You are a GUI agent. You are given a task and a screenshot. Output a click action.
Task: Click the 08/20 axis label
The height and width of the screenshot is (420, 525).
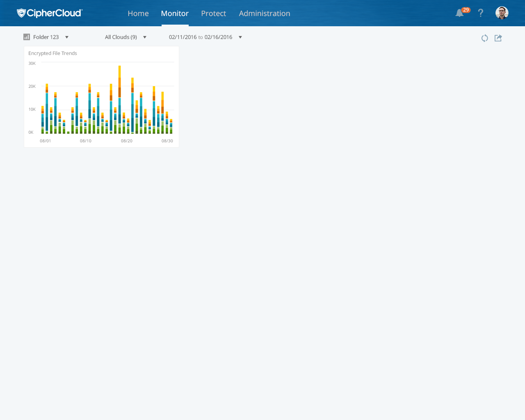point(127,141)
